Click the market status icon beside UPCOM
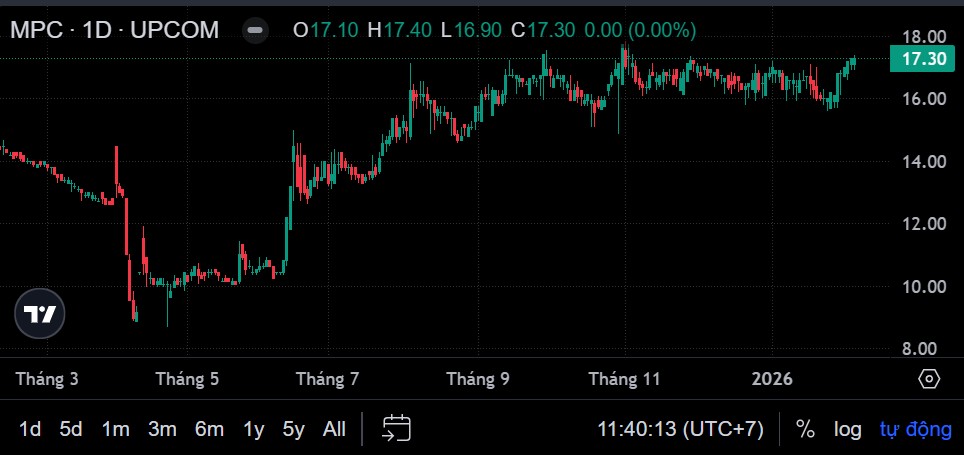The height and width of the screenshot is (455, 964). point(256,30)
